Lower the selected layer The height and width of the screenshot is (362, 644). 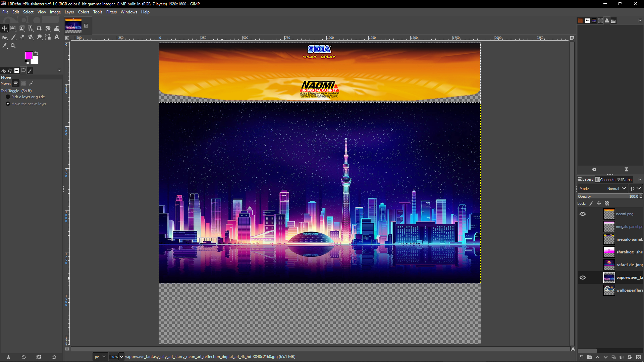pyautogui.click(x=605, y=357)
